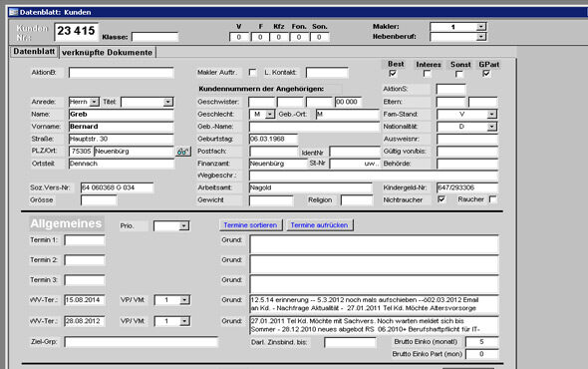Click the Kfz counter field at top

(x=279, y=37)
